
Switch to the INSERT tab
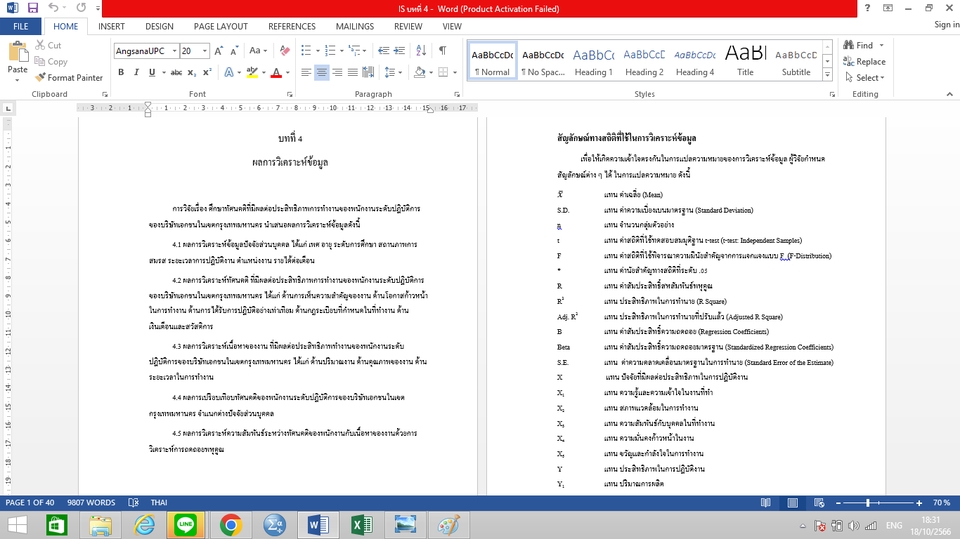(111, 26)
